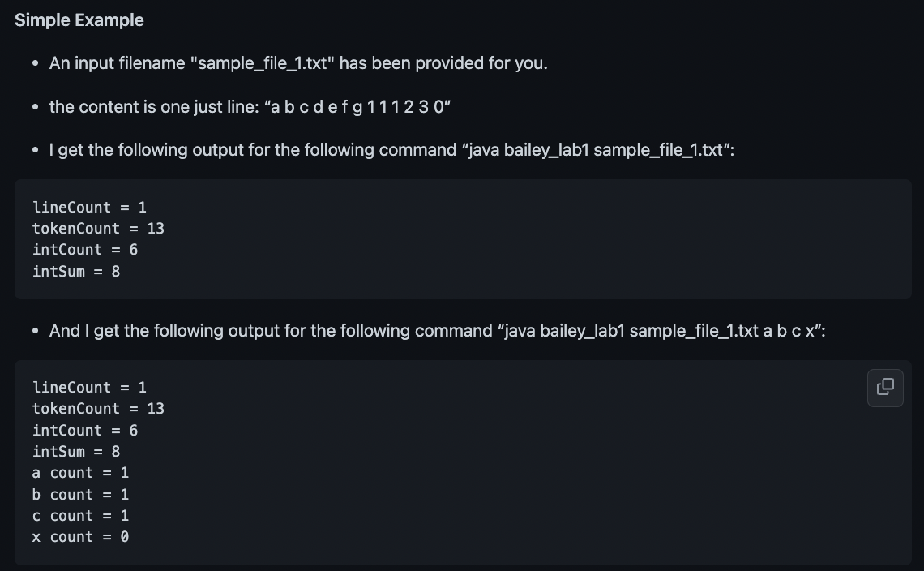Screen dimensions: 924x571
Task: Click the bullet point before "And I get"
Action: pos(36,332)
